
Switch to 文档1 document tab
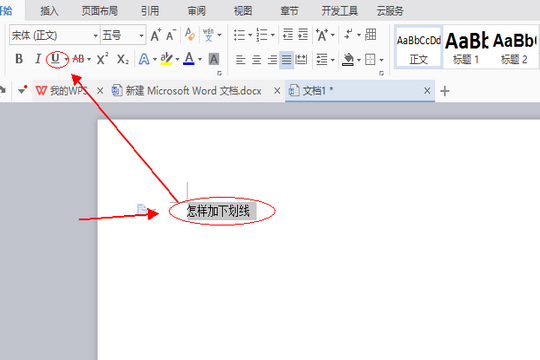pos(360,91)
